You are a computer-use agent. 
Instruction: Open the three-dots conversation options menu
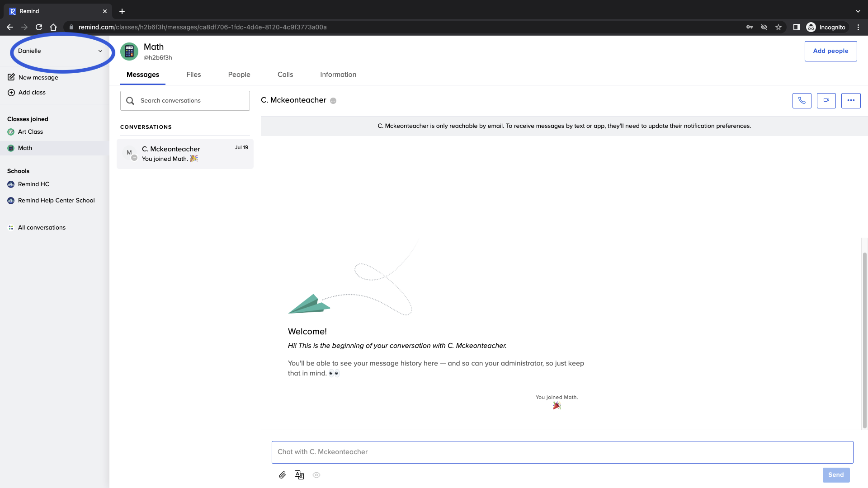tap(850, 100)
